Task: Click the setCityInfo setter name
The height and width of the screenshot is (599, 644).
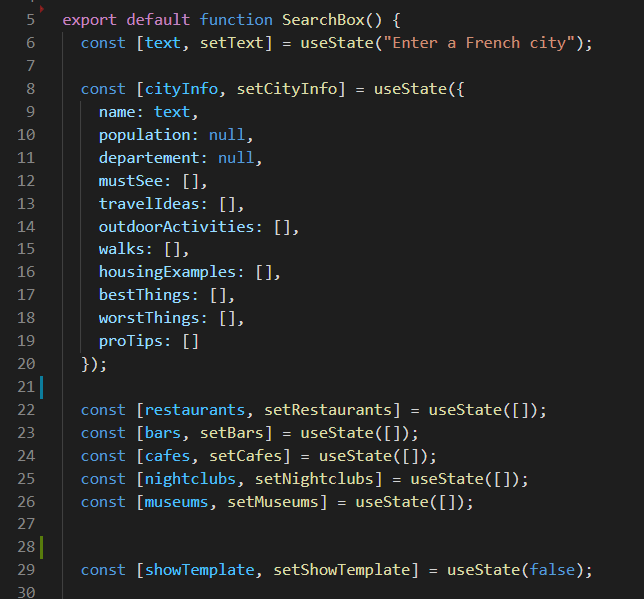Action: click(287, 89)
